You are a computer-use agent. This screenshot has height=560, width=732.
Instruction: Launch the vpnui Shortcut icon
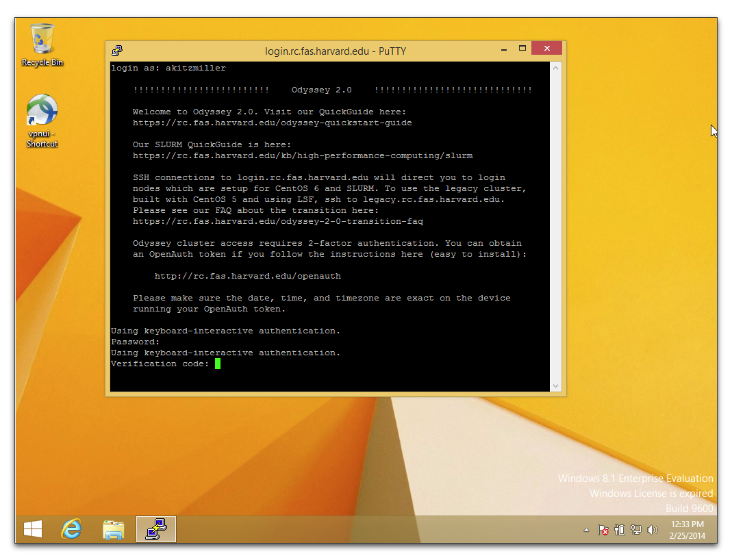(x=42, y=121)
